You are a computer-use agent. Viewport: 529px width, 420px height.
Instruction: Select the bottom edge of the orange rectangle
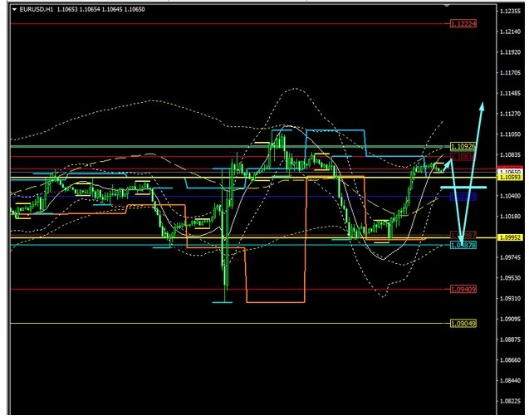tap(276, 302)
